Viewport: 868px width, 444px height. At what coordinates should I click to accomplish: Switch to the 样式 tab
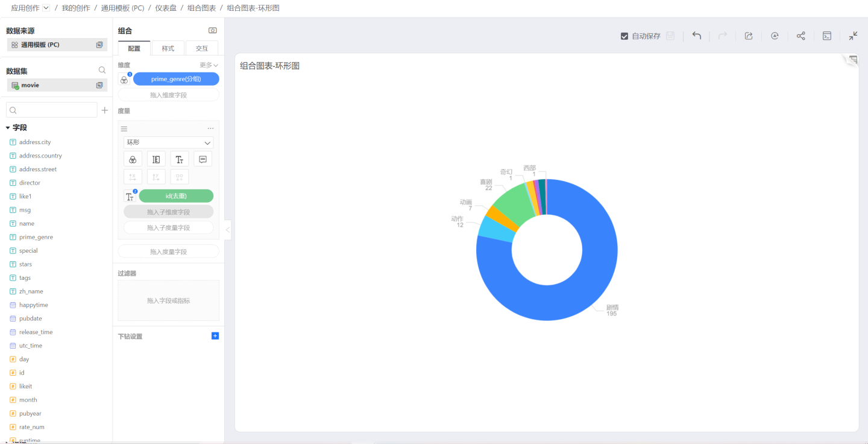click(x=168, y=48)
